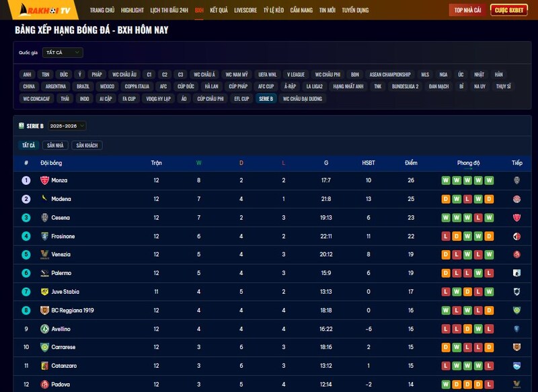Switch the table to Sân nhà
Image resolution: width=538 pixels, height=392 pixels.
click(55, 145)
